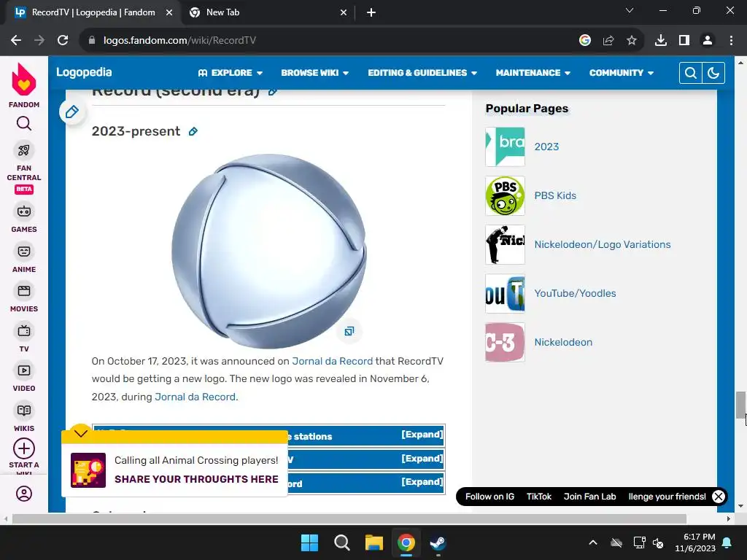This screenshot has width=747, height=560.
Task: Open the Video sidebar icon
Action: pyautogui.click(x=24, y=370)
